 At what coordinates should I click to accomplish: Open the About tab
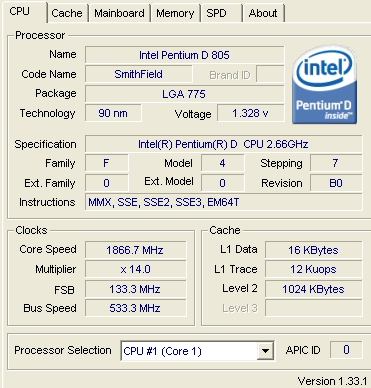click(x=263, y=13)
